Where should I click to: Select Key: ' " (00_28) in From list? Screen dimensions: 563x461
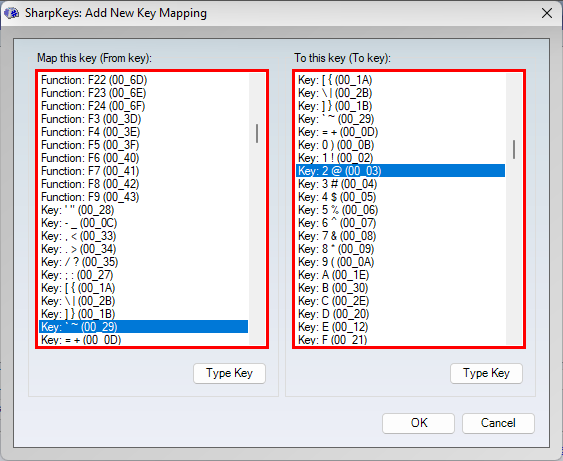point(143,210)
